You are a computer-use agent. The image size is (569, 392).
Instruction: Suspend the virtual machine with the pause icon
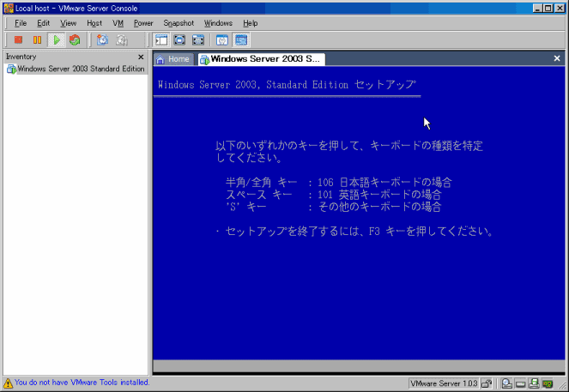click(37, 40)
